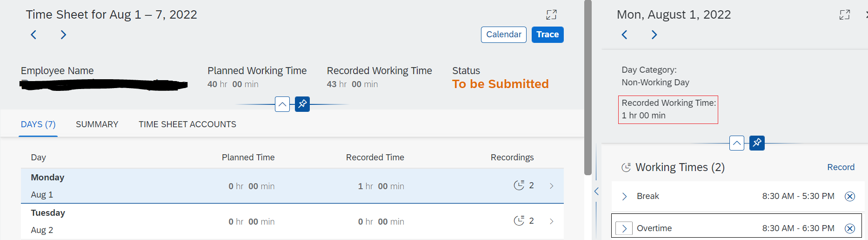Expand the Overtime working time entry

tap(624, 228)
